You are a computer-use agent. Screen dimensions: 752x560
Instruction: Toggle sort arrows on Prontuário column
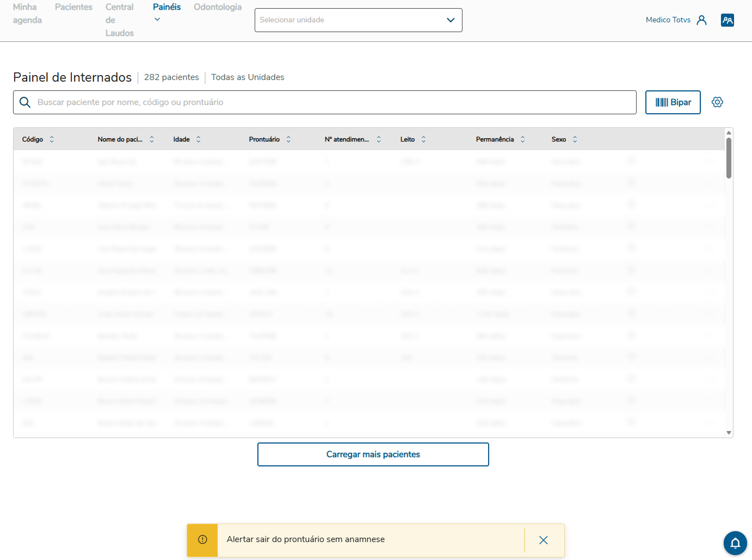pos(288,139)
